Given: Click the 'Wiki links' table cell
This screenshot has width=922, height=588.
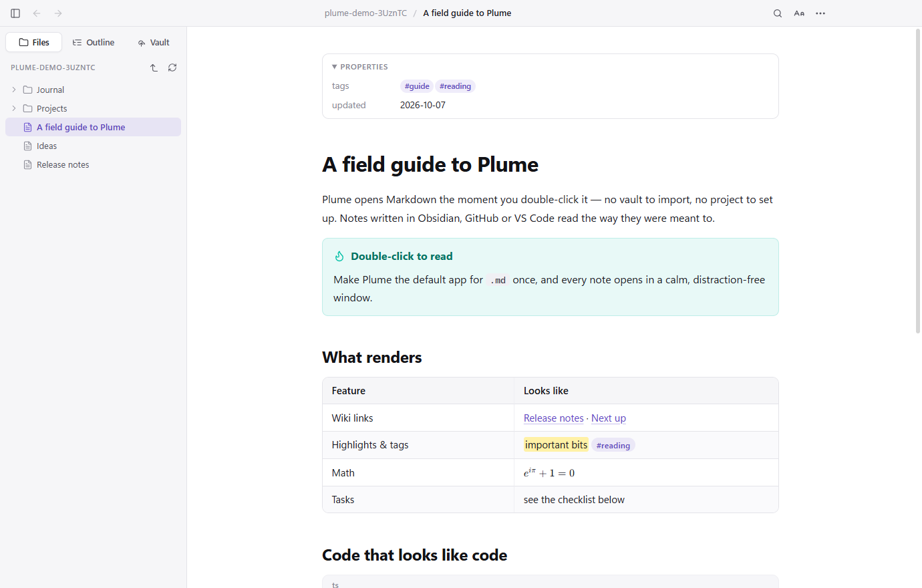Looking at the screenshot, I should tap(418, 418).
